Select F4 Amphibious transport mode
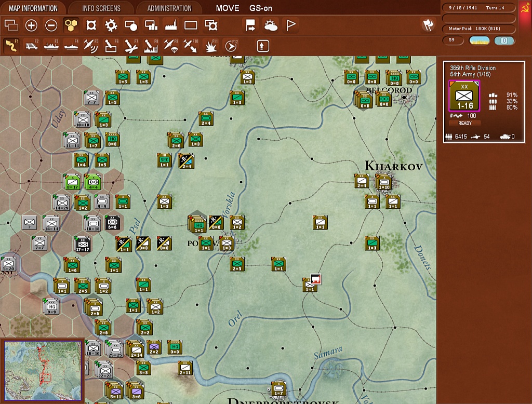 point(71,46)
